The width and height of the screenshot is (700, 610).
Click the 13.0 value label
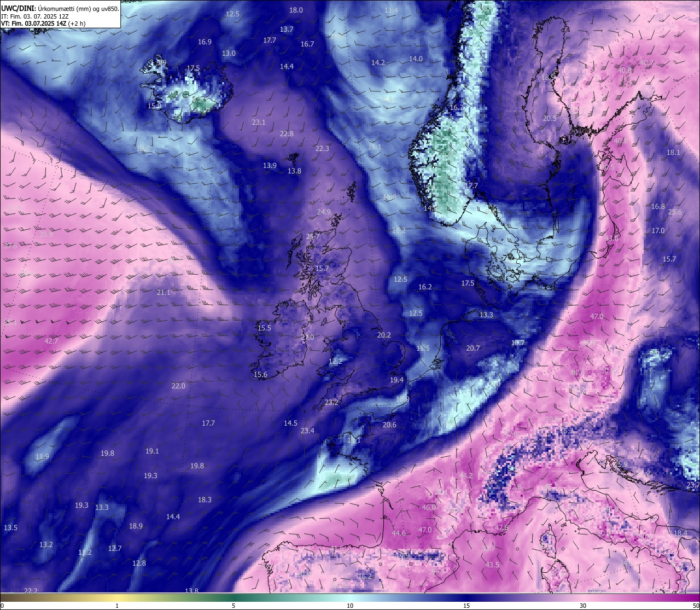(x=229, y=53)
